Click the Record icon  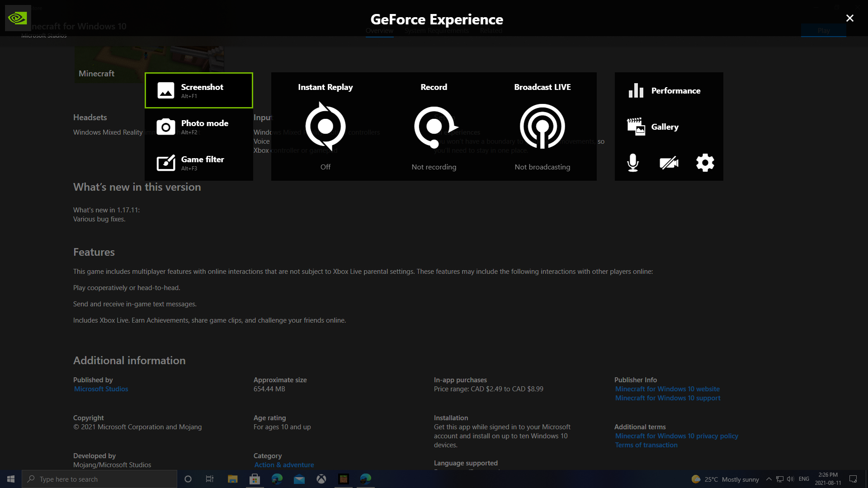pos(434,127)
